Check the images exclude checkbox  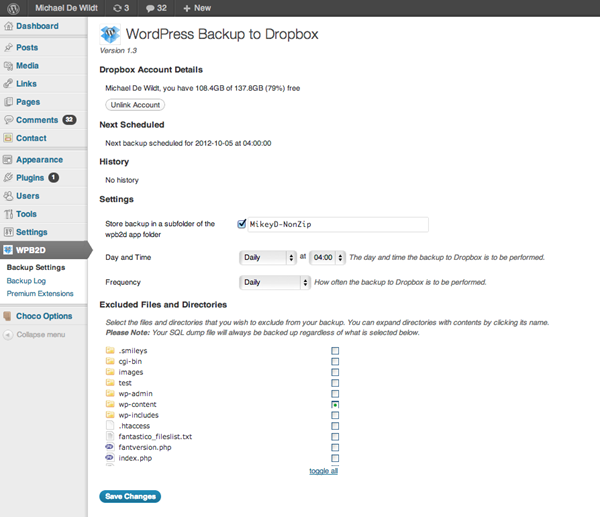pyautogui.click(x=335, y=372)
